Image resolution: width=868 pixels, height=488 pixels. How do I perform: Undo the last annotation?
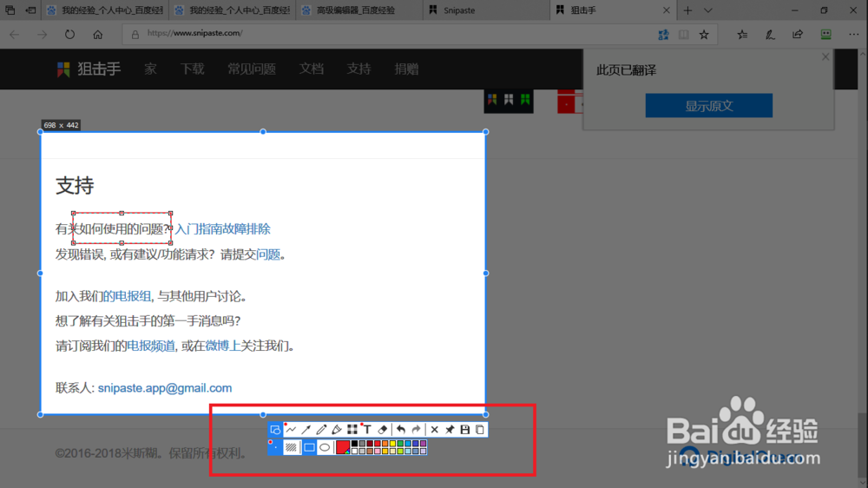[x=401, y=430]
